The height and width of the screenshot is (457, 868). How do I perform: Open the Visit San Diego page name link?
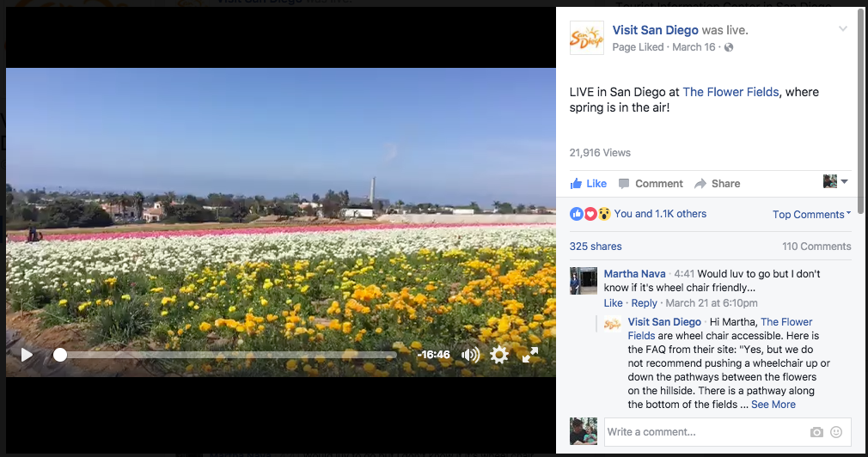pos(655,30)
